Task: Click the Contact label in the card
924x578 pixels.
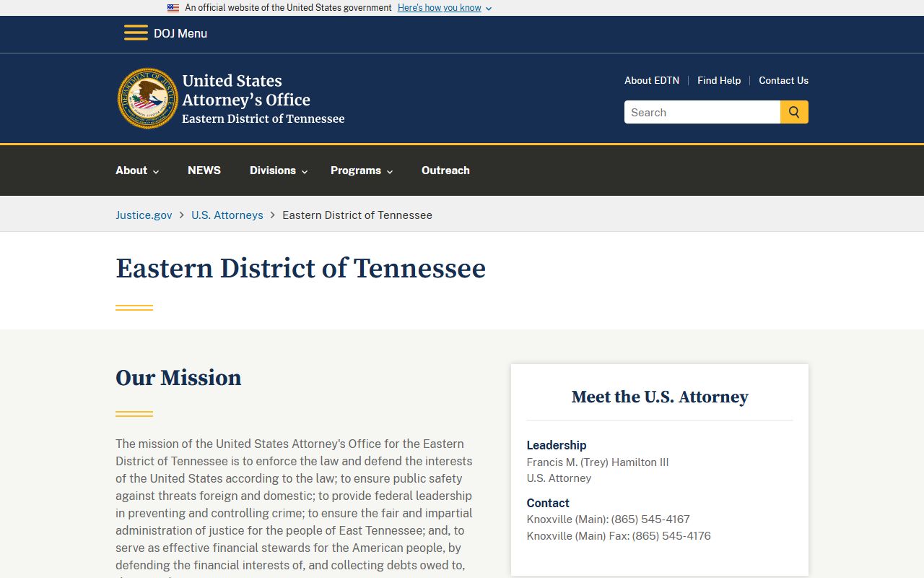Action: 548,503
